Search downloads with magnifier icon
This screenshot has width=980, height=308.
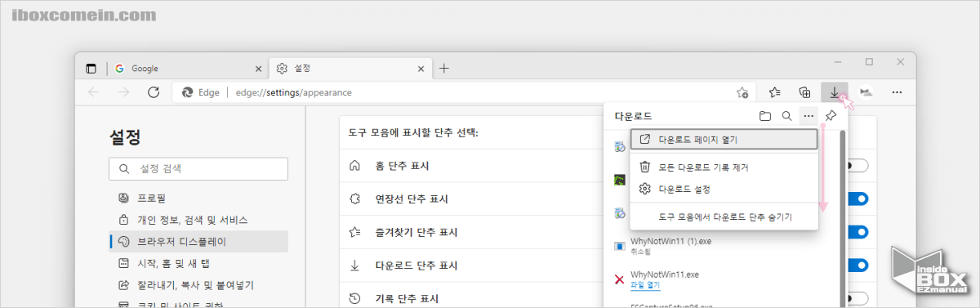[x=786, y=116]
